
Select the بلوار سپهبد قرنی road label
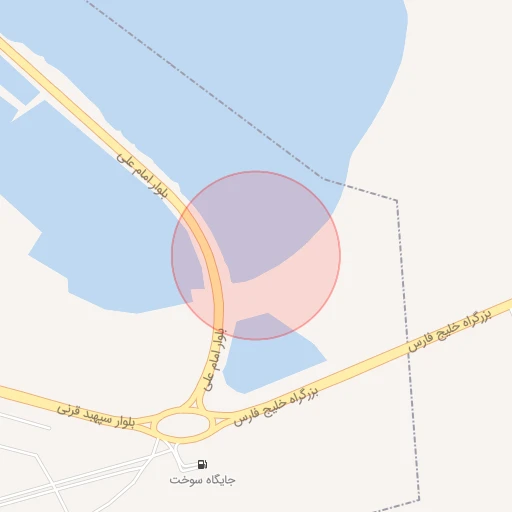coord(96,417)
